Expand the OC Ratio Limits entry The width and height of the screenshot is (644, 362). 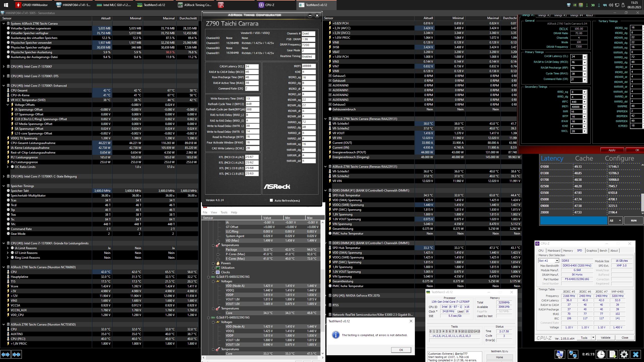pyautogui.click(x=8, y=167)
